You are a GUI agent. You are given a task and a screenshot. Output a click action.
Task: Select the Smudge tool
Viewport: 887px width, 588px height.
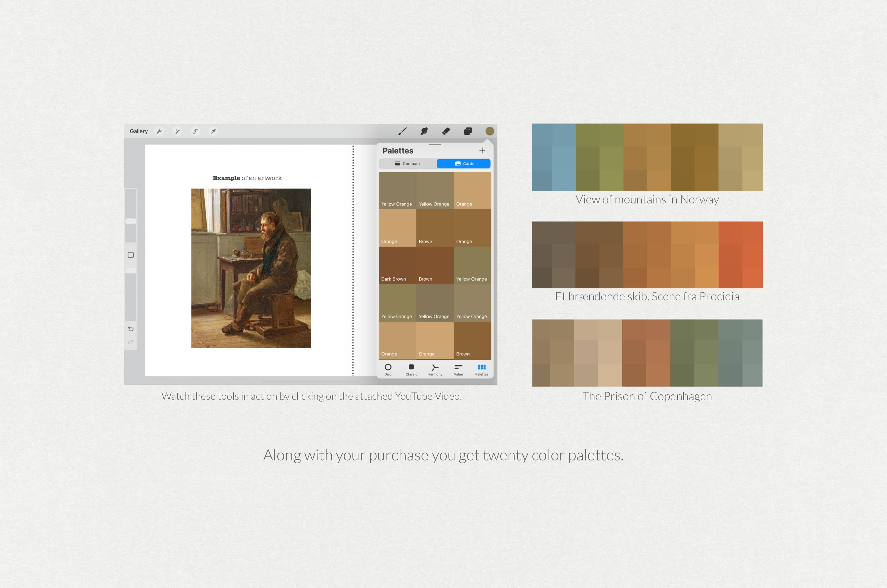pos(424,131)
